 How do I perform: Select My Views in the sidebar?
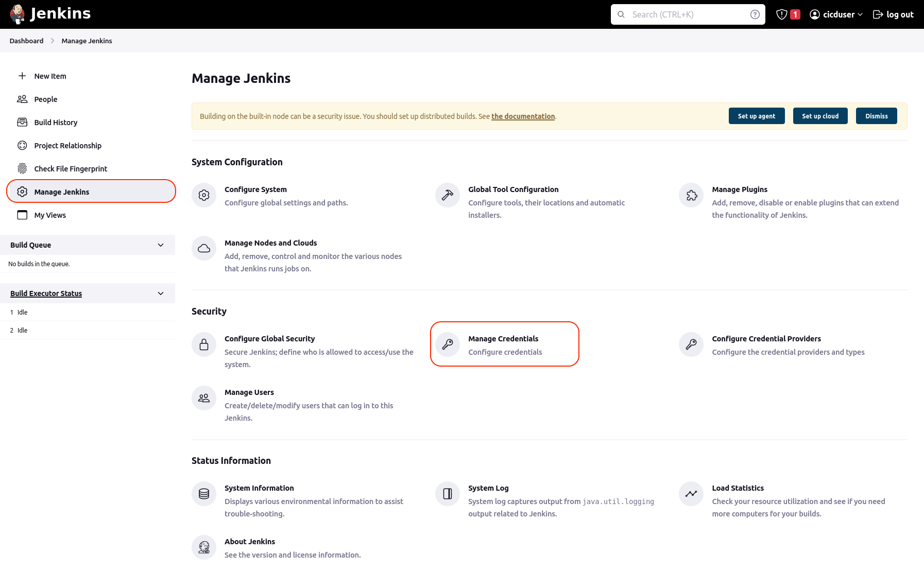click(x=50, y=215)
